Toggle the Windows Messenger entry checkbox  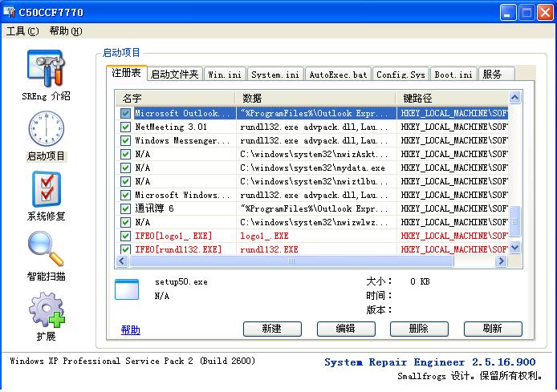point(125,140)
